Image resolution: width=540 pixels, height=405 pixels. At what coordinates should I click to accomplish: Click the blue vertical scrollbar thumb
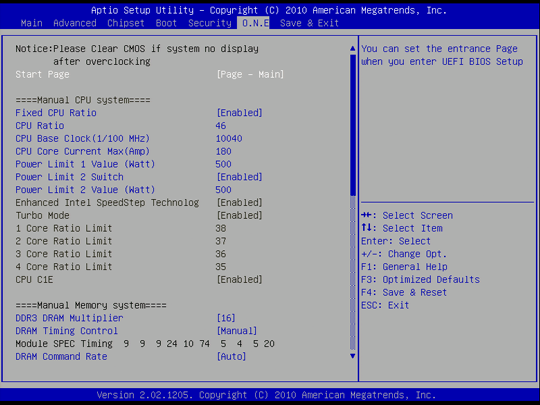tap(353, 125)
